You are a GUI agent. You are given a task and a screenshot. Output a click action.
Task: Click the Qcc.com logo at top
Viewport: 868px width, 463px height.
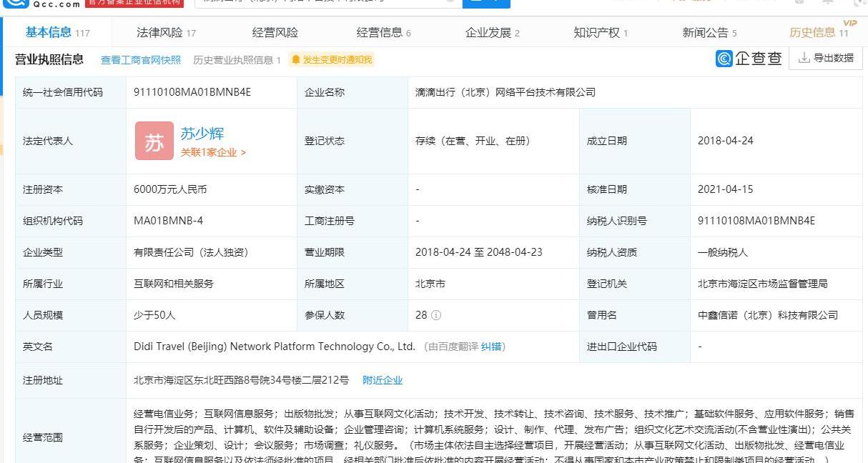coord(41,4)
